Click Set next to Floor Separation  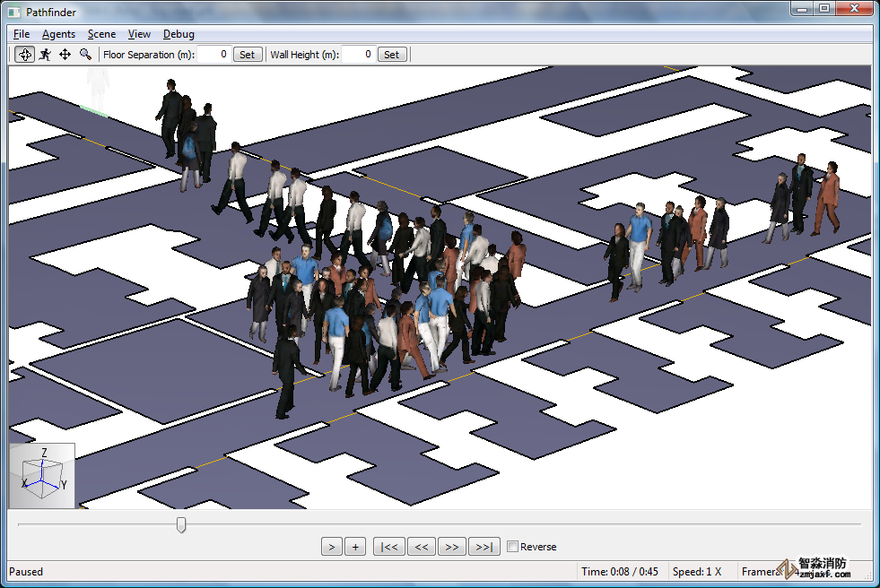(x=247, y=55)
